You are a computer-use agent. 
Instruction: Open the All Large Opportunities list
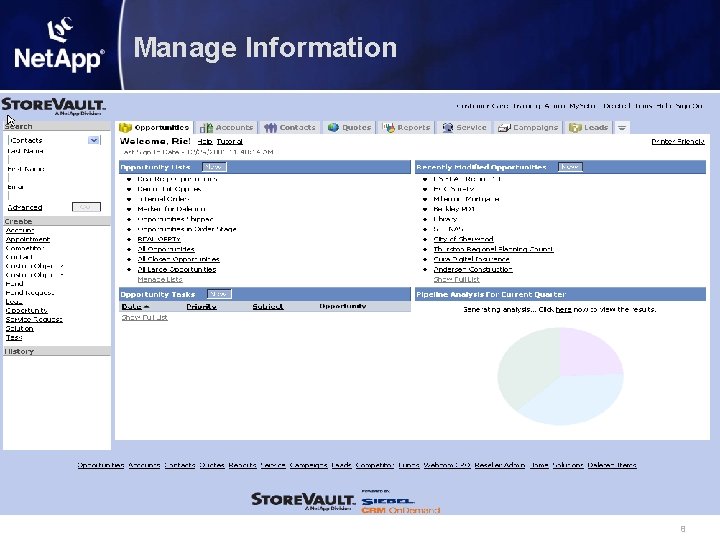[x=176, y=270]
